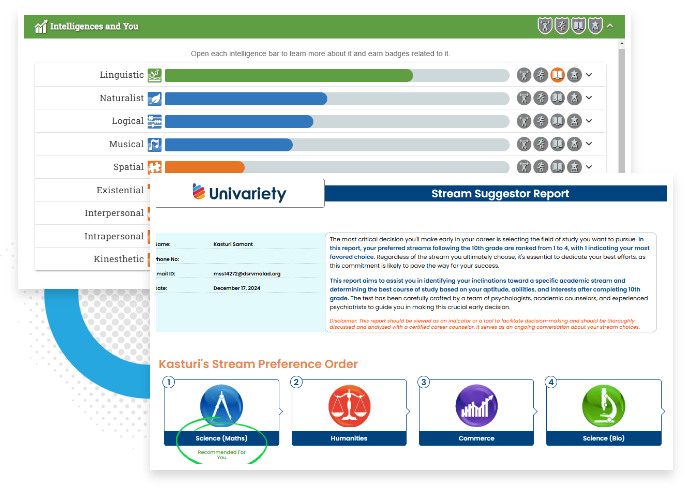
Task: Click the Naturalist leaf icon
Action: point(155,98)
